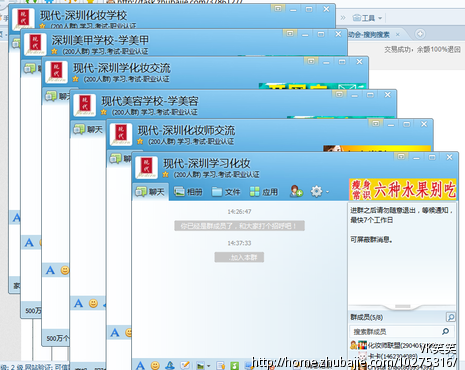
Task: Open emoji picker in 现代-深圳学化妆交流 window
Action: coord(65,270)
